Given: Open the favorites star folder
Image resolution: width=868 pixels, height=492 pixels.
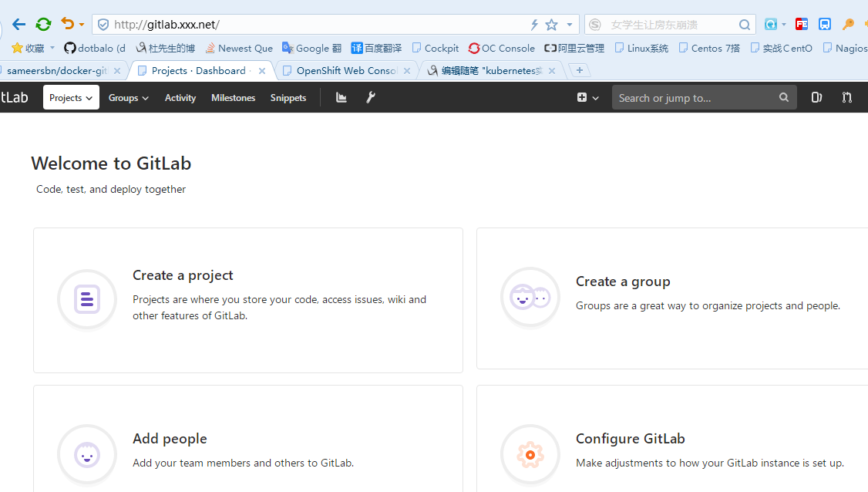Looking at the screenshot, I should pos(28,49).
